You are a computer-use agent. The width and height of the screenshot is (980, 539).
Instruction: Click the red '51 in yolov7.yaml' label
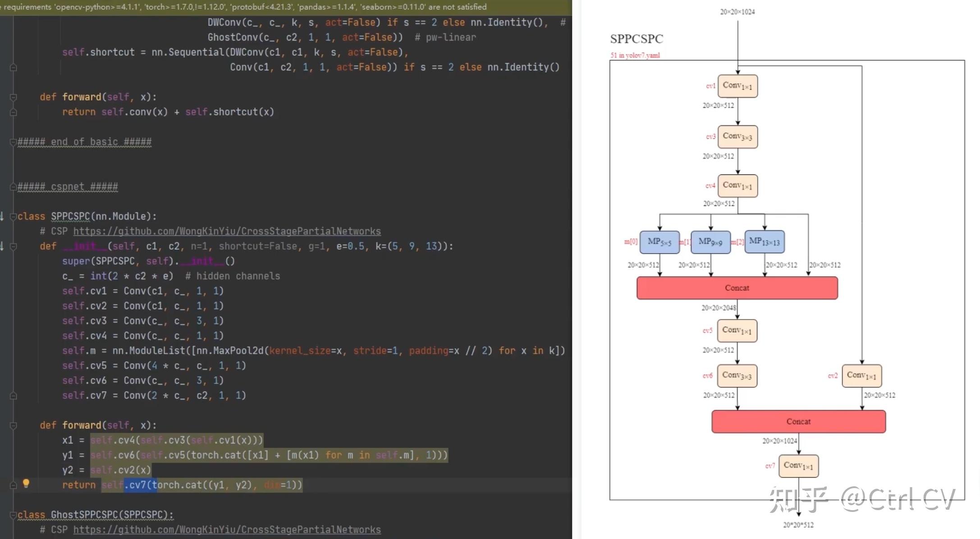(x=635, y=55)
